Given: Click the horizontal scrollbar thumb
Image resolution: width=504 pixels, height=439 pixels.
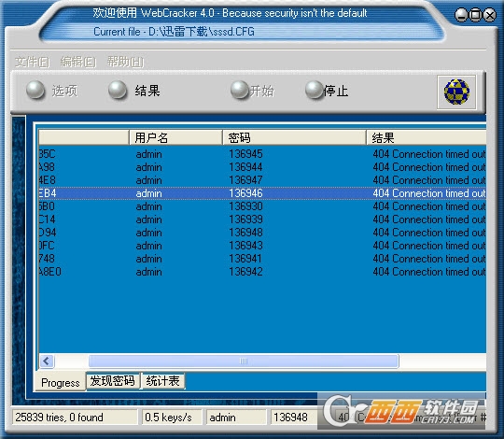Looking at the screenshot, I should click(244, 361).
